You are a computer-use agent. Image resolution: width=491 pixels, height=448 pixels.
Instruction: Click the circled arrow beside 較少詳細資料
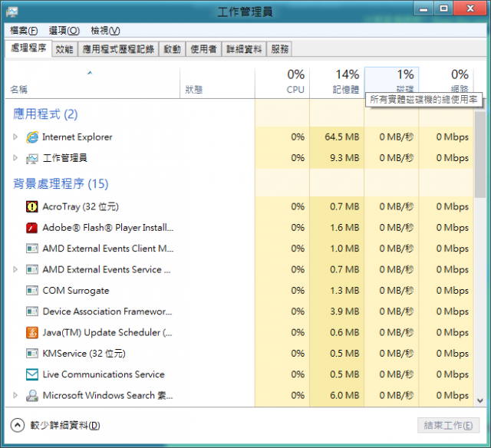point(18,425)
